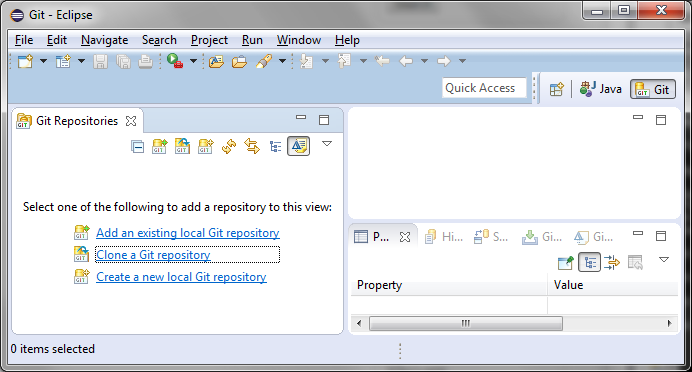Viewport: 692px width, 372px height.
Task: Click the Next Annotation toolbar icon
Action: point(306,61)
